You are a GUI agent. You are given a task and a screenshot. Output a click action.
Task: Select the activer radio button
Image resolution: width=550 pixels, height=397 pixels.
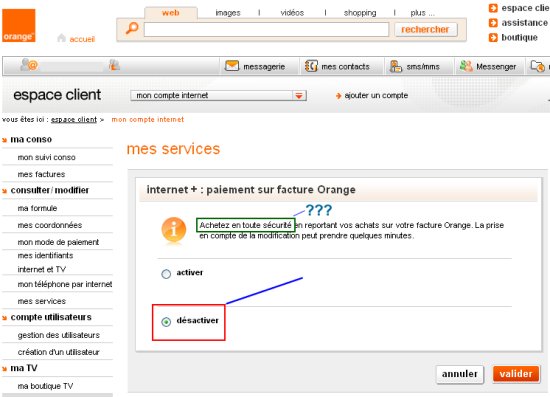click(166, 274)
